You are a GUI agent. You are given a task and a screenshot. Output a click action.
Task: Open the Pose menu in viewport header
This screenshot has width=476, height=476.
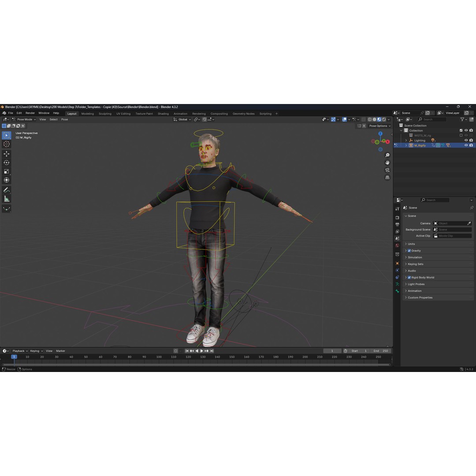pos(65,119)
